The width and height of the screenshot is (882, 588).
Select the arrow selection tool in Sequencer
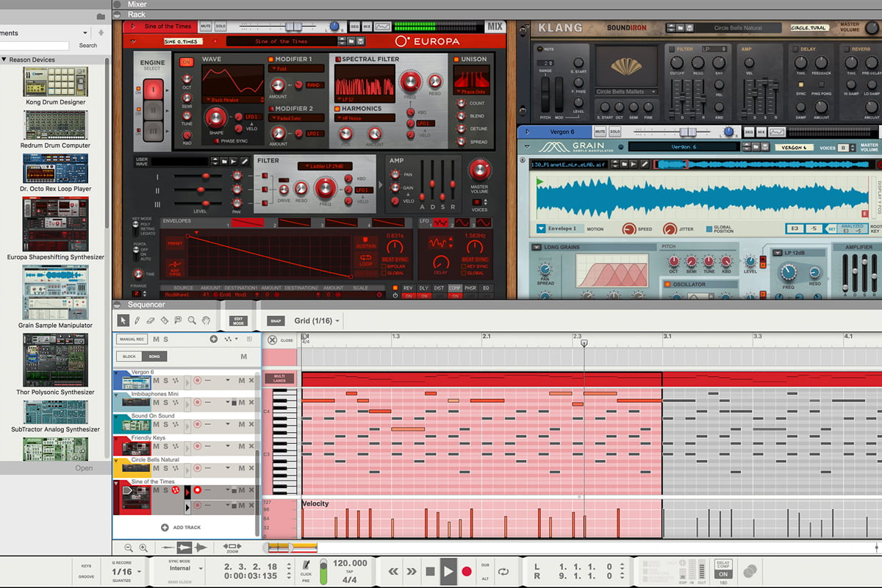coord(123,320)
